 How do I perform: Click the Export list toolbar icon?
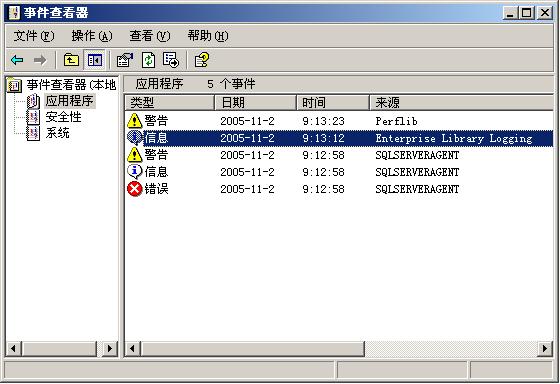coord(171,60)
